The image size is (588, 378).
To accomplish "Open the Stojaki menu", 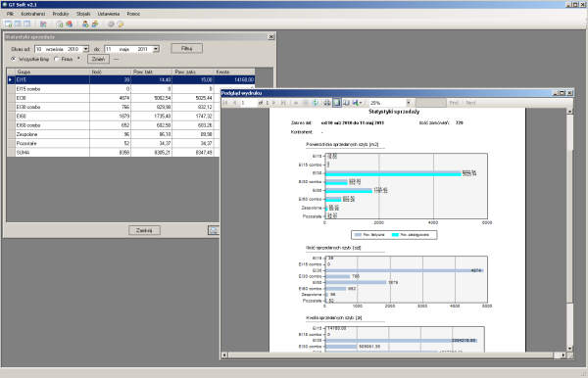I will [x=83, y=14].
